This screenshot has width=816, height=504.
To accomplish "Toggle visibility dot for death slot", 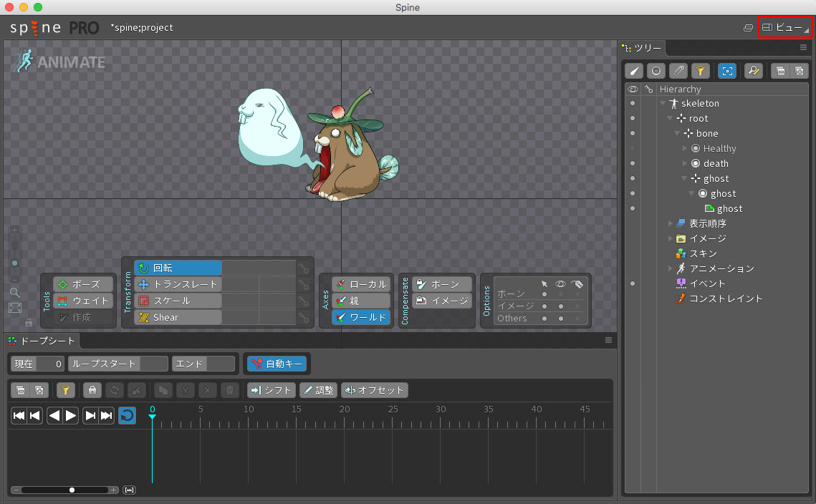I will (x=633, y=163).
